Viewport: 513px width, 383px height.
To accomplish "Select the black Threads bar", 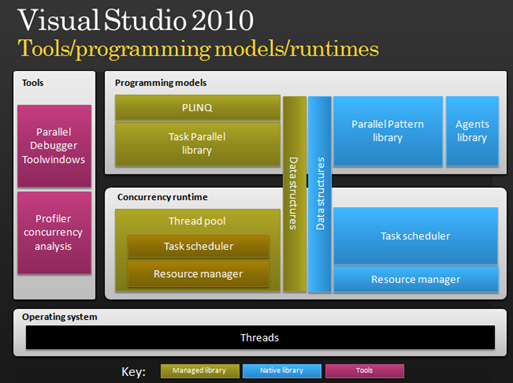I will tap(260, 337).
